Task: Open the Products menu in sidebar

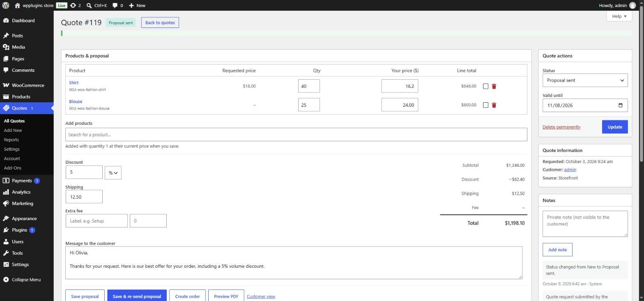Action: click(x=21, y=97)
